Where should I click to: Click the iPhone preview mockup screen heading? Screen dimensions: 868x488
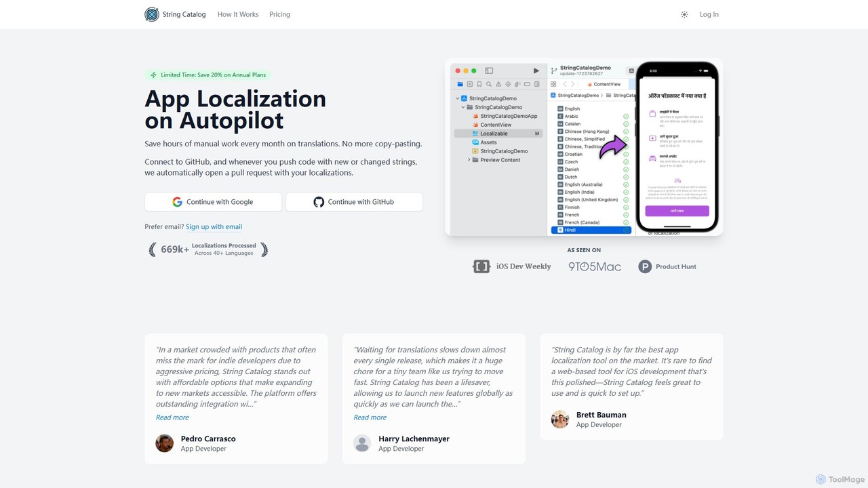(x=677, y=96)
